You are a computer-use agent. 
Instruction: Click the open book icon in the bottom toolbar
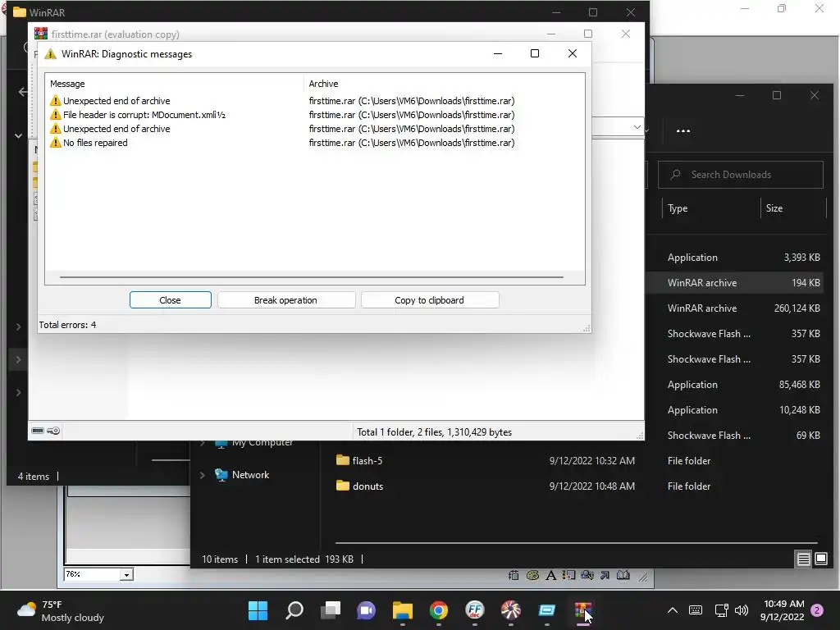(x=623, y=575)
